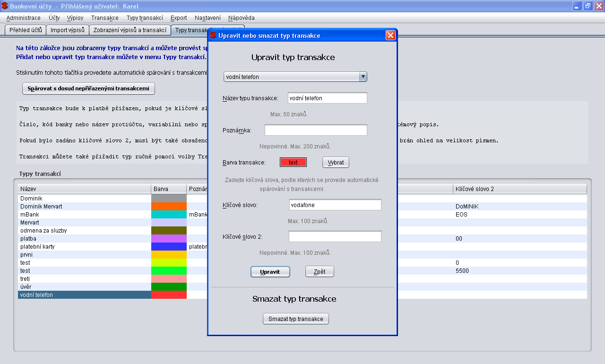
Task: Click the Upravit button
Action: 270,272
